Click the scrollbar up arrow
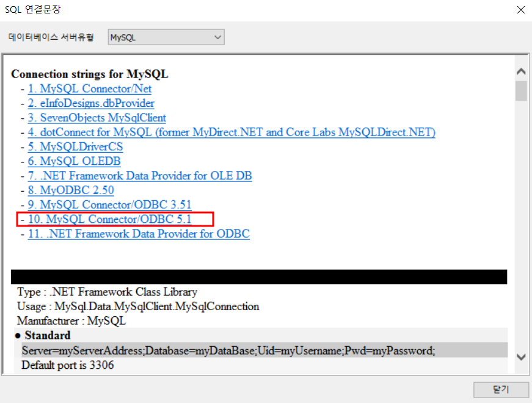 [521, 71]
